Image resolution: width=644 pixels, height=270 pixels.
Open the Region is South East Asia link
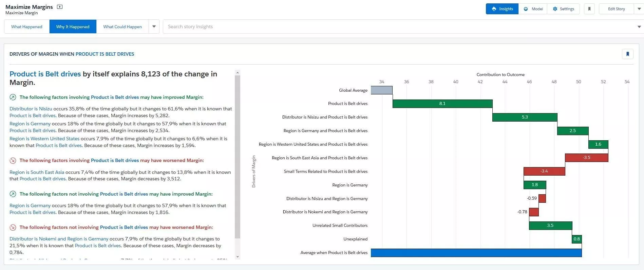click(37, 172)
